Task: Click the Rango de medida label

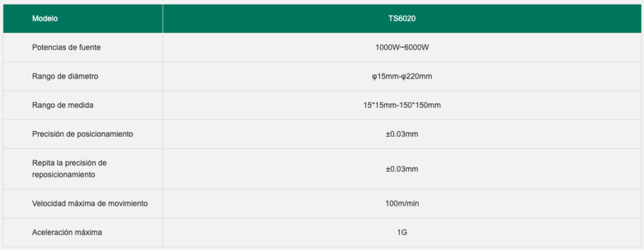Action: click(x=63, y=105)
